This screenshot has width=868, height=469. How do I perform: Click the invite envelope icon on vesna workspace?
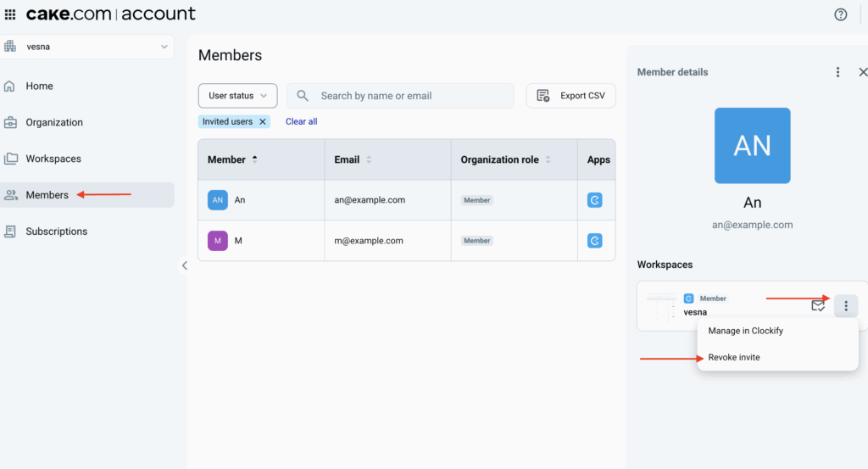pyautogui.click(x=818, y=306)
